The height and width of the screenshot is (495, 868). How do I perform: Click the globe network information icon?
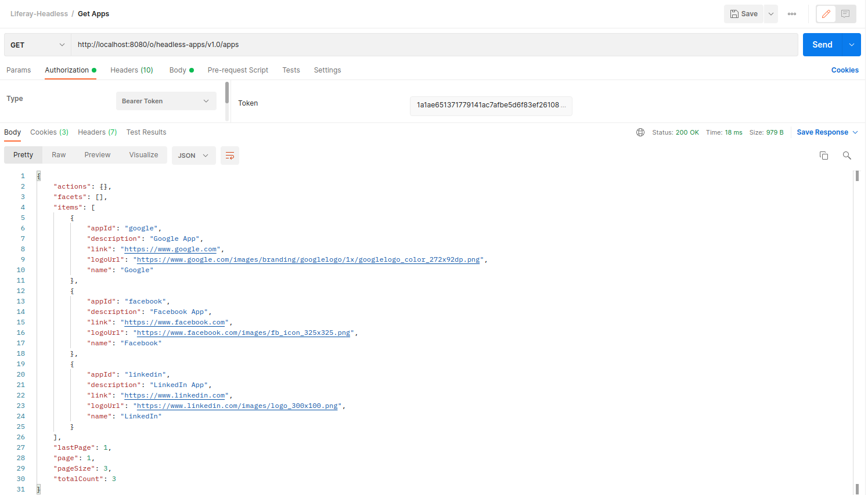click(x=640, y=132)
